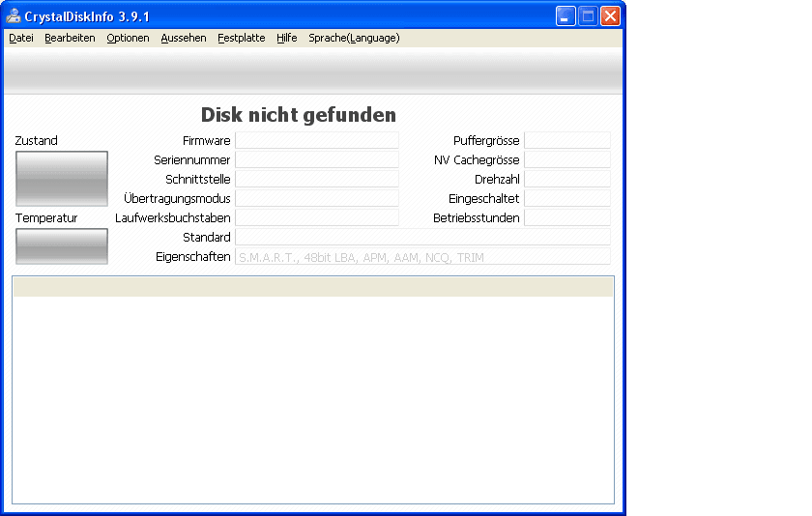Viewport: 812px width, 516px height.
Task: Click the Übertragungsmodus field
Action: tap(317, 198)
